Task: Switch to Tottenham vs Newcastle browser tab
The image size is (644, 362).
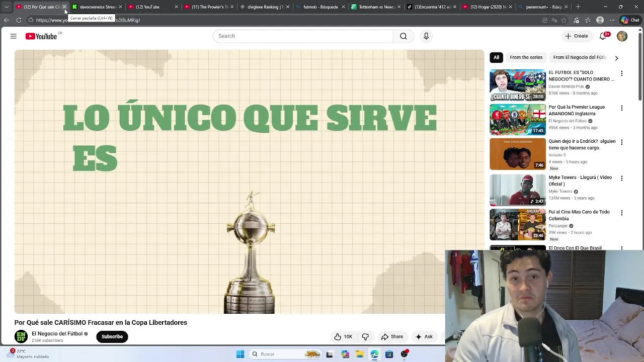Action: pos(376,7)
